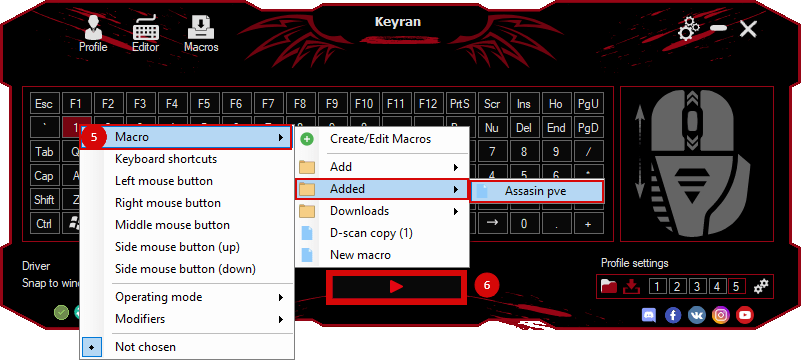The image size is (801, 360).
Task: Select the F12 key on virtual keyboard
Action: [x=428, y=104]
